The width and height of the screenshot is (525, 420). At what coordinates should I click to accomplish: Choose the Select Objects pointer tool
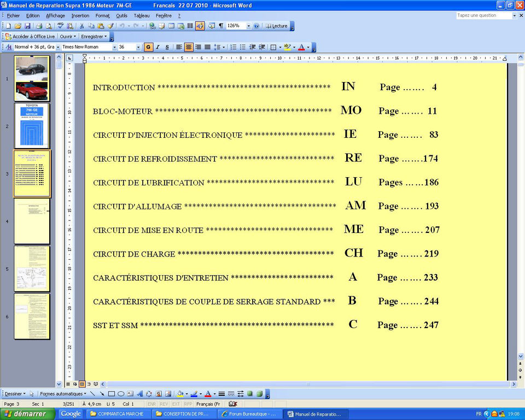click(32, 394)
